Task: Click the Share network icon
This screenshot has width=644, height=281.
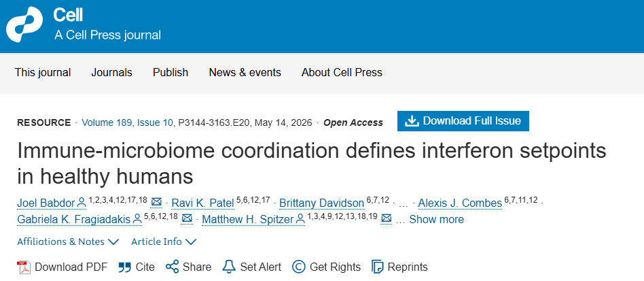Action: click(172, 267)
